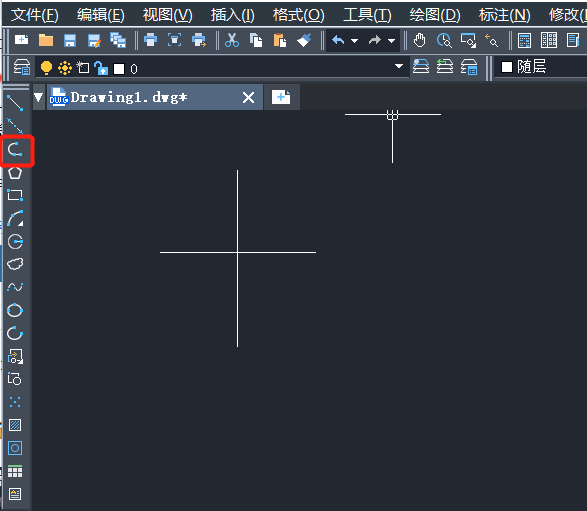Select the highlighted Polyline tool
Image resolution: width=587 pixels, height=511 pixels.
point(15,150)
